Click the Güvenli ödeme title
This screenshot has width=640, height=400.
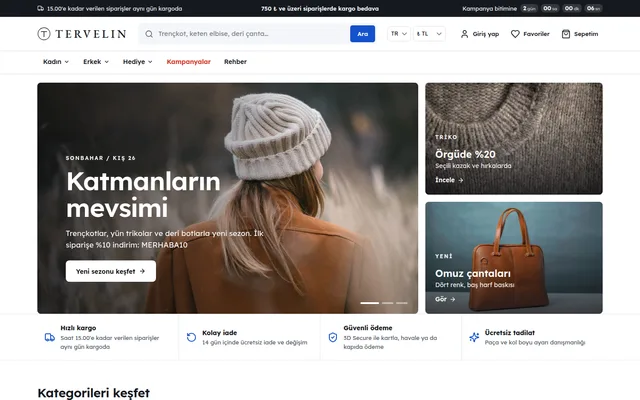368,328
